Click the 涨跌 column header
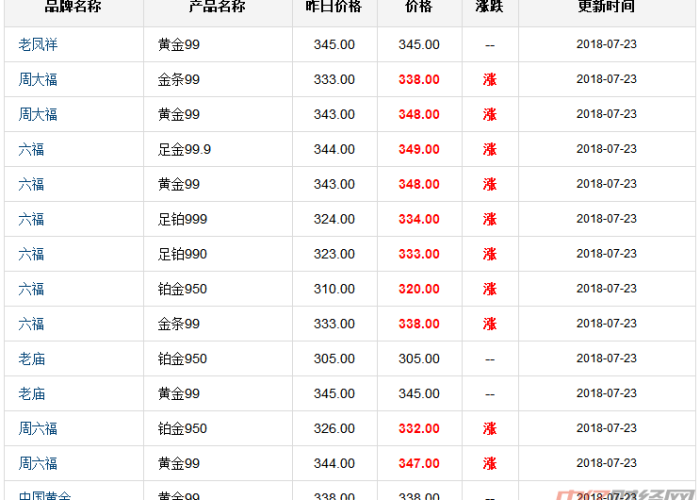Image resolution: width=700 pixels, height=500 pixels. click(489, 7)
